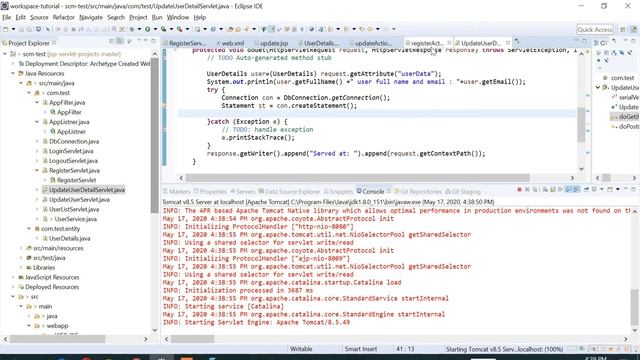The width and height of the screenshot is (640, 360).
Task: Click the Project Explorer vertical scrollbar
Action: (155, 135)
